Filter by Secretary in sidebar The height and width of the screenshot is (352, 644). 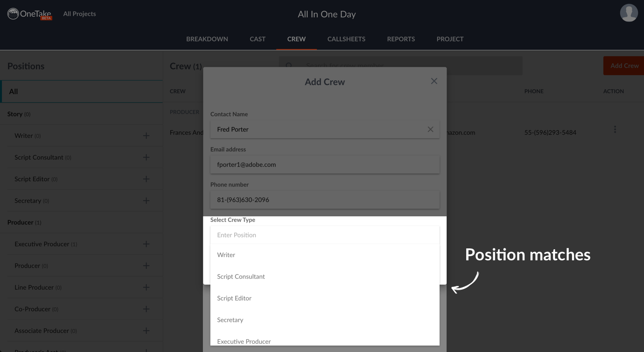tap(32, 201)
